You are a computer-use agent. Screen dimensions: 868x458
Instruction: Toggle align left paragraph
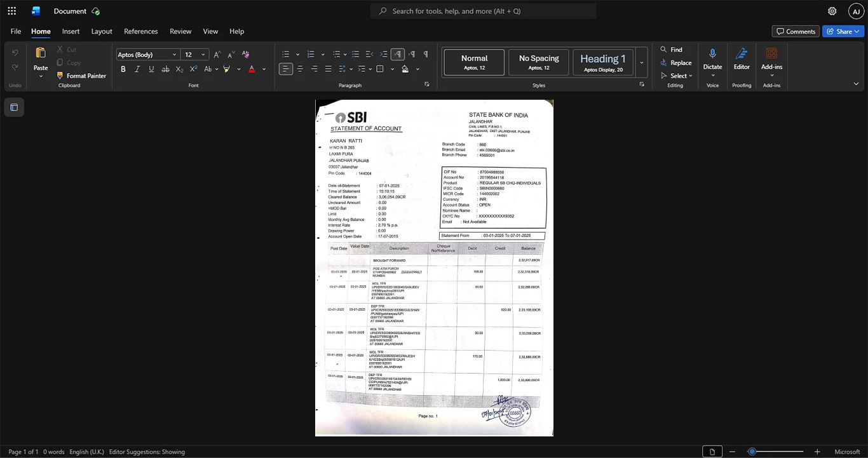click(286, 69)
